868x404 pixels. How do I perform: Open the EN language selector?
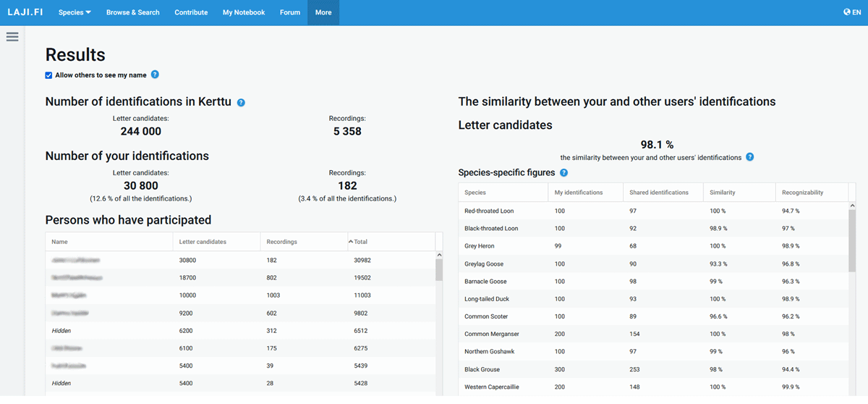856,12
